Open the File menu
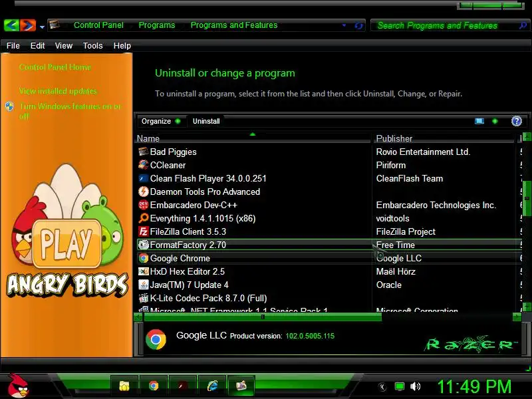Screen dimensions: 532x399 pyautogui.click(x=13, y=45)
